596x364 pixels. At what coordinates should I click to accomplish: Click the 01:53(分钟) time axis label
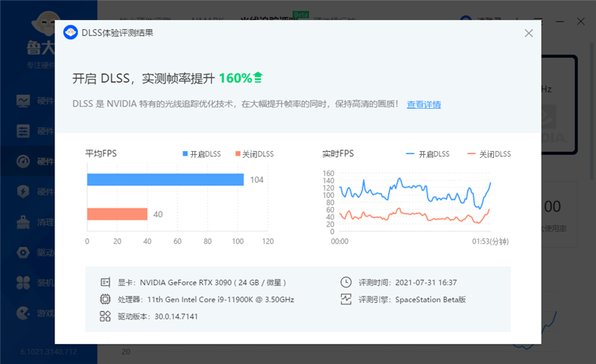[490, 241]
